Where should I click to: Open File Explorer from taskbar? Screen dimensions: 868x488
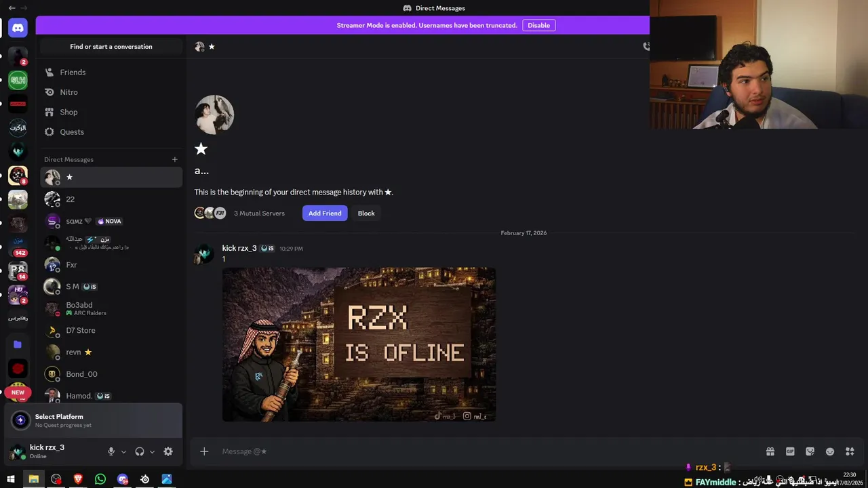click(x=33, y=479)
